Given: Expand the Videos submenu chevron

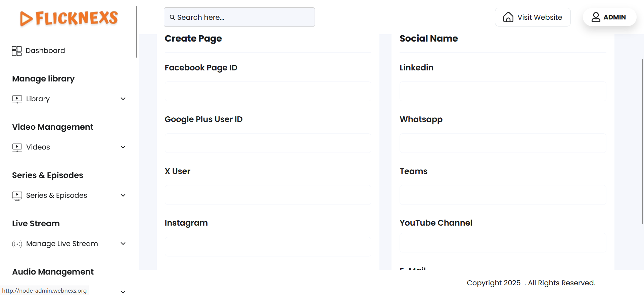Looking at the screenshot, I should pyautogui.click(x=123, y=147).
